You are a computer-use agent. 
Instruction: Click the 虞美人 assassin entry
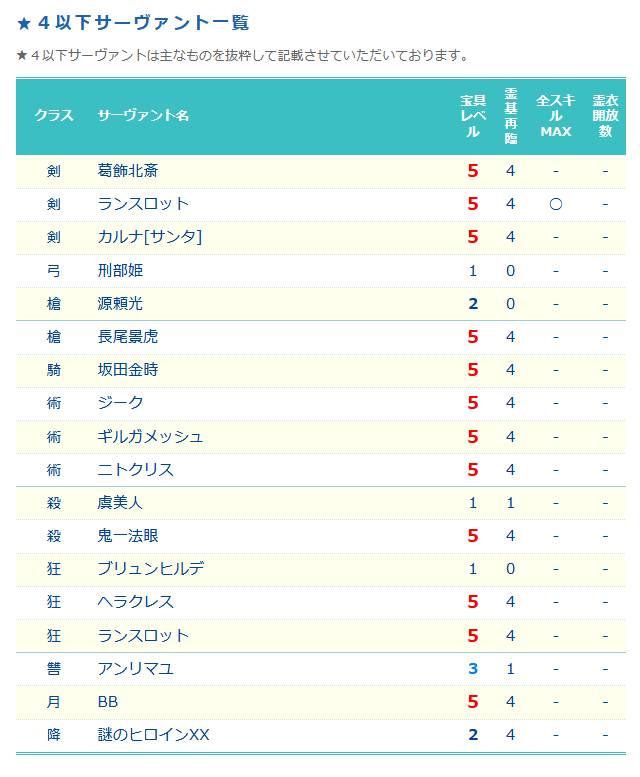click(x=120, y=503)
